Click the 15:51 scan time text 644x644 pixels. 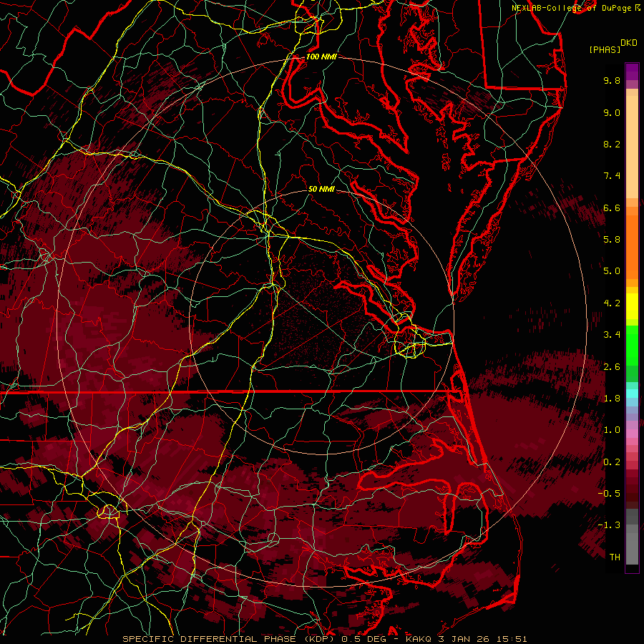[512, 639]
